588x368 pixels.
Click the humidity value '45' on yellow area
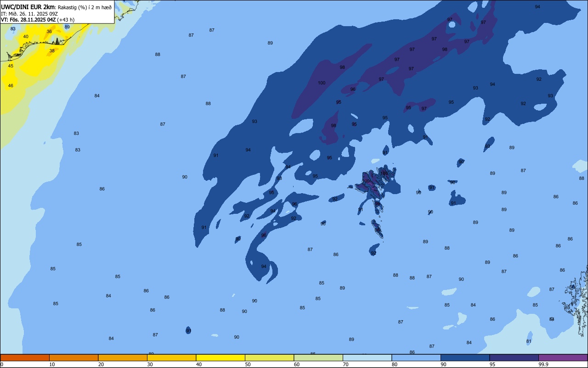pyautogui.click(x=11, y=66)
